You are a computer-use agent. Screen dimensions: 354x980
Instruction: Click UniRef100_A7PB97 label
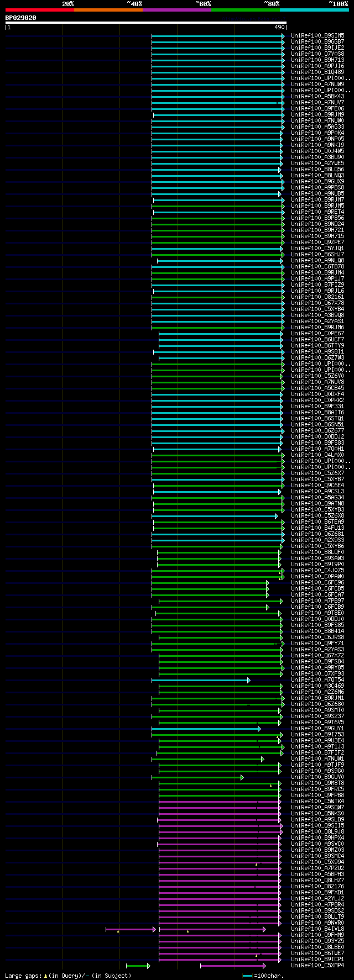(x=317, y=601)
